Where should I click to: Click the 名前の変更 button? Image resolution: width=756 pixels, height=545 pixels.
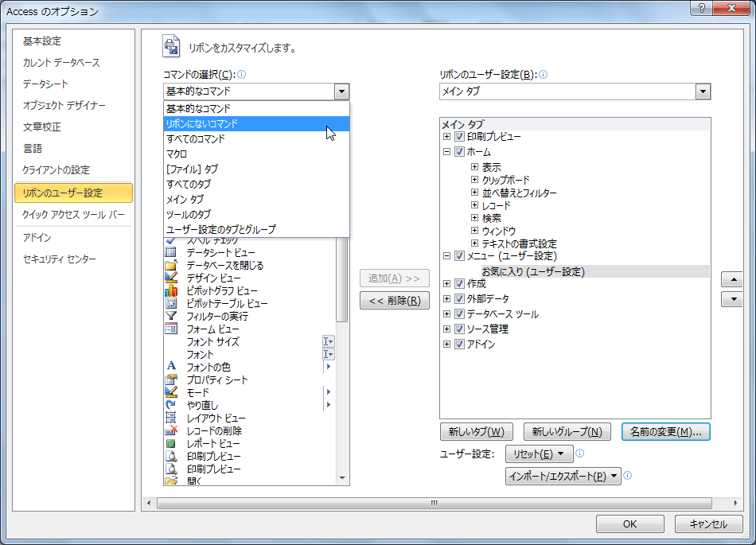pyautogui.click(x=666, y=432)
